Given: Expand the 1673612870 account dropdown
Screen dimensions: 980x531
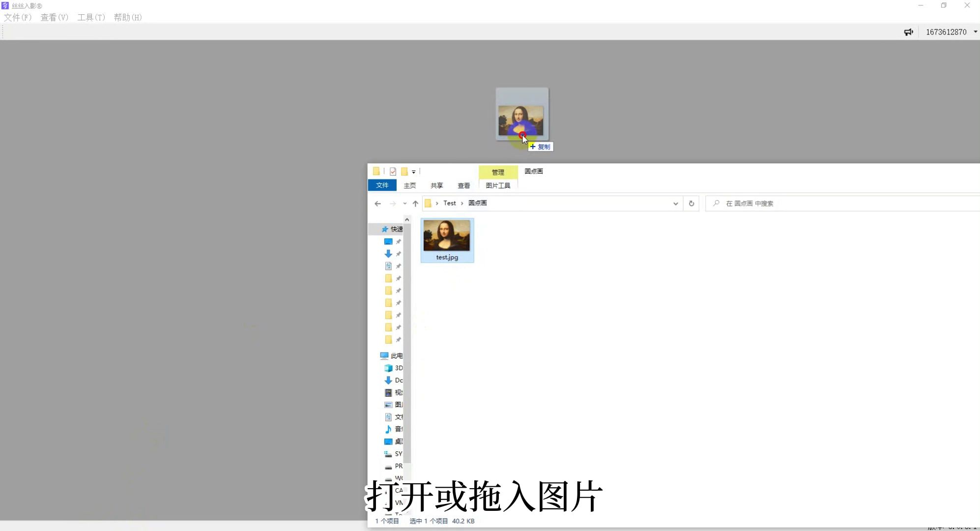Looking at the screenshot, I should pos(975,31).
